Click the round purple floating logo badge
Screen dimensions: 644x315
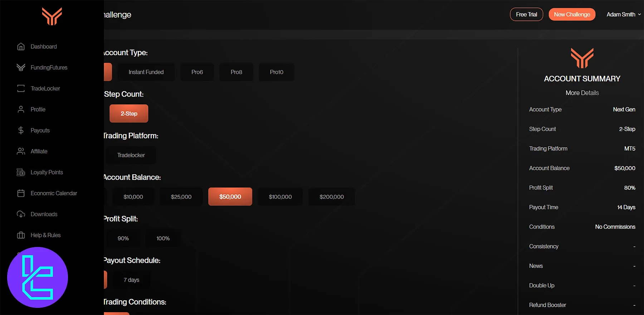(x=38, y=277)
